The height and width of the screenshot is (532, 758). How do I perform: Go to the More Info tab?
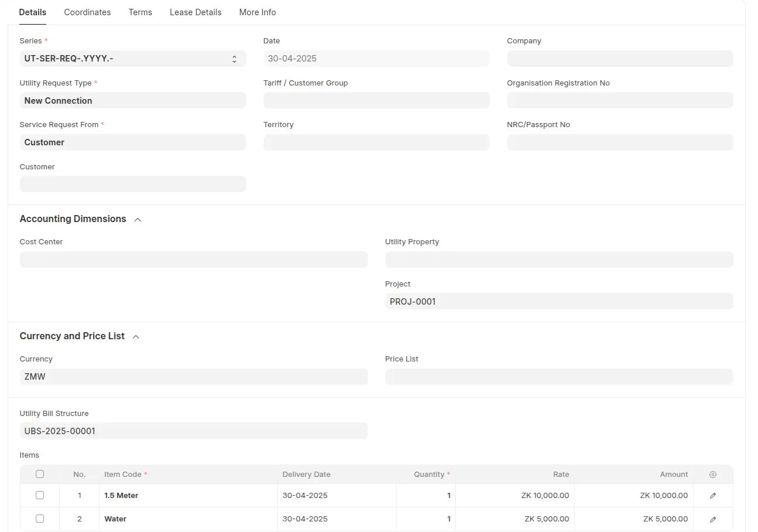(258, 12)
